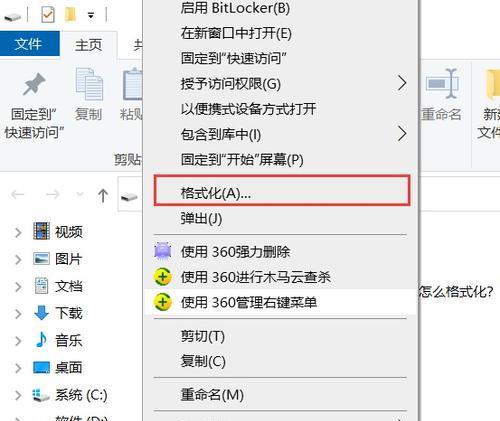Expand the Pictures folder tree node
500x421 pixels.
point(18,259)
